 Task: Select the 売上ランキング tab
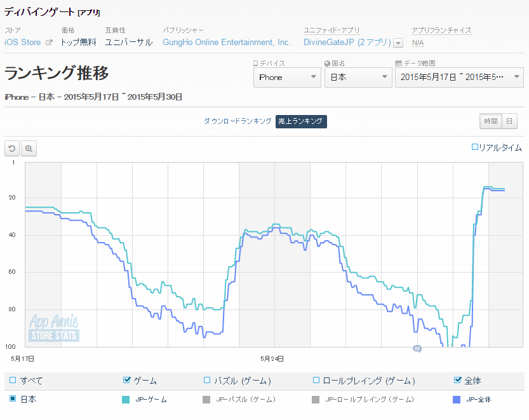[x=301, y=121]
